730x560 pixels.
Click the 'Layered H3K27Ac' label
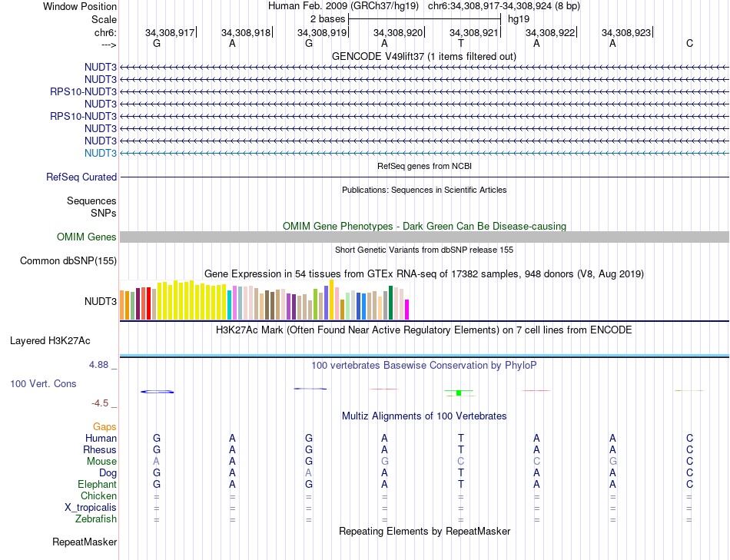tap(50, 341)
